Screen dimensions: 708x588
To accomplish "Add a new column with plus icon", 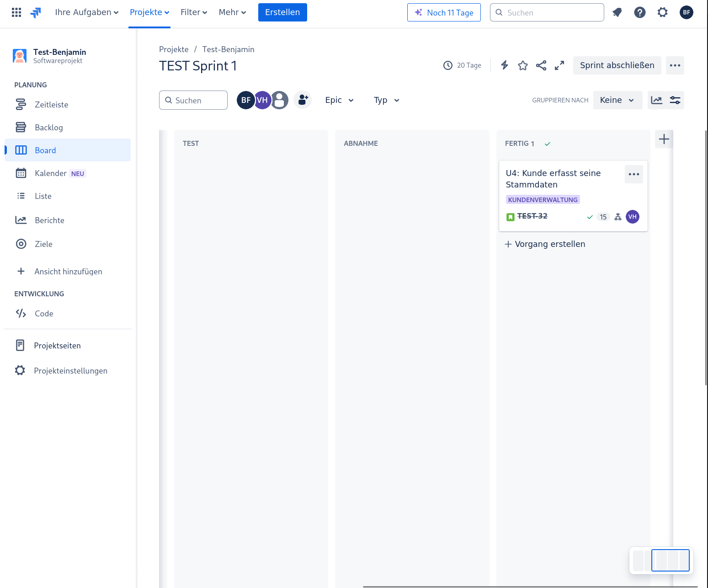I will tap(664, 139).
